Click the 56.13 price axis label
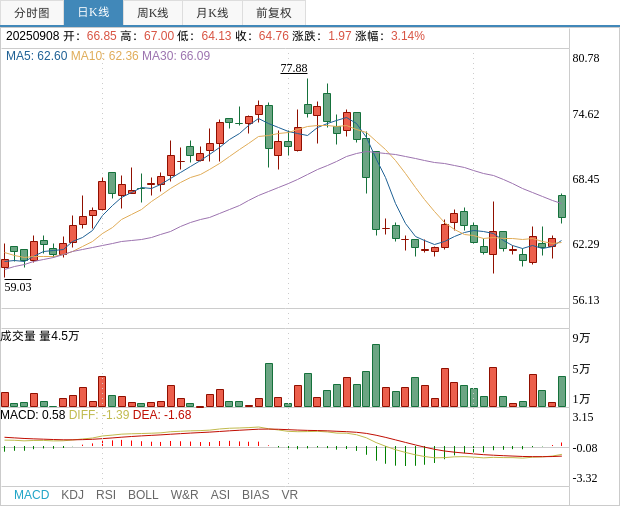620x506 pixels. [586, 300]
